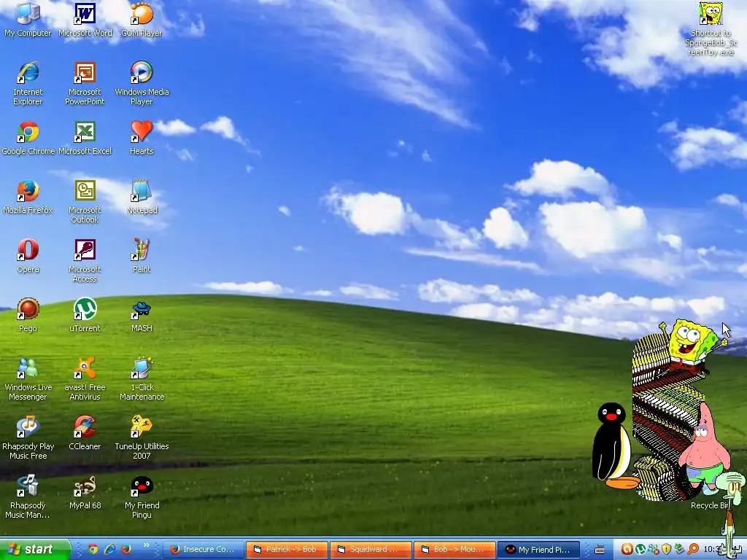
Task: Click the avast orange tray icon
Action: (627, 550)
